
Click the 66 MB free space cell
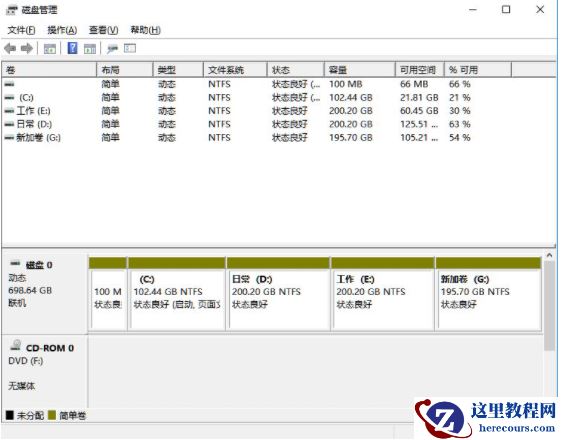click(x=414, y=84)
